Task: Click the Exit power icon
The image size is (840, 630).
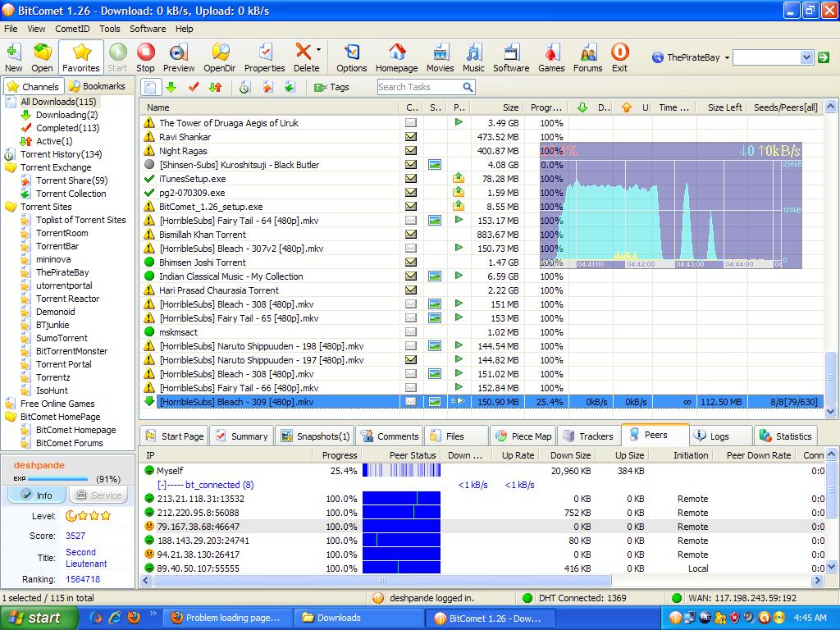Action: click(619, 57)
